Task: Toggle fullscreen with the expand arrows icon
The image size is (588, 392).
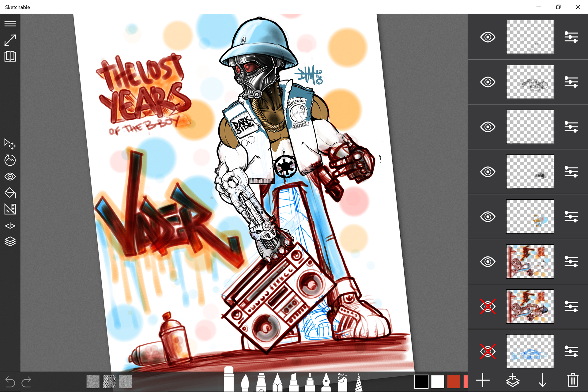Action: click(10, 40)
